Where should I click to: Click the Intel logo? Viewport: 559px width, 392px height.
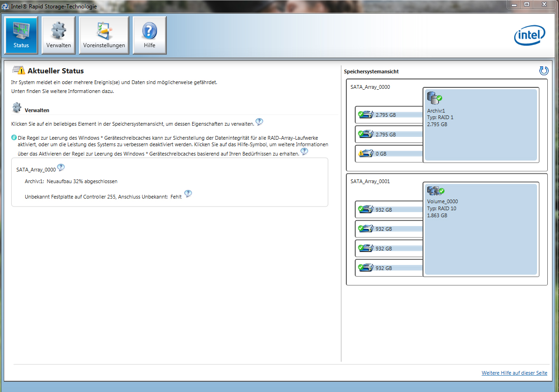pos(530,35)
